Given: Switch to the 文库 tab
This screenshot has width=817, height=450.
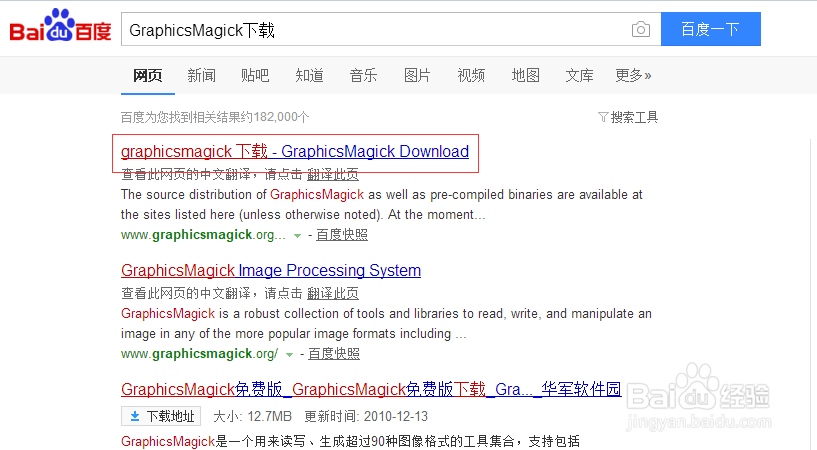Looking at the screenshot, I should [x=579, y=76].
